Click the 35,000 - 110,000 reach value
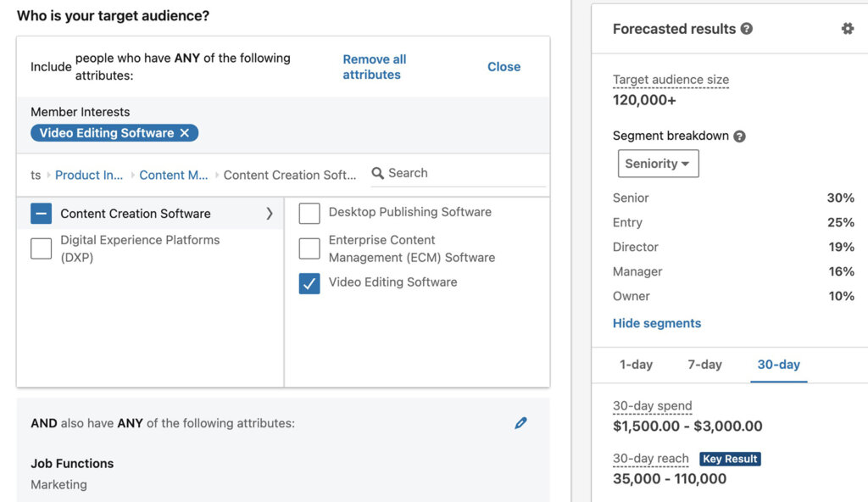 pyautogui.click(x=670, y=479)
